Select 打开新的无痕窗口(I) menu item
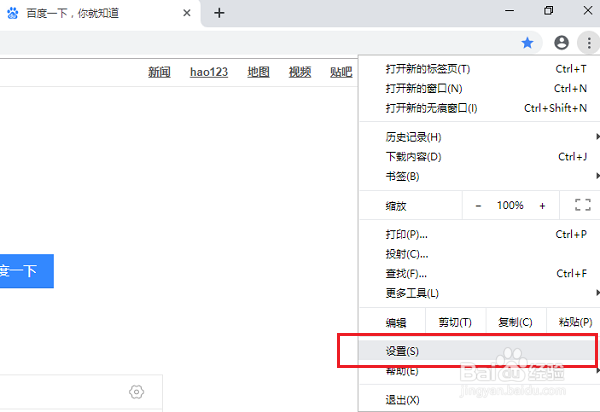The height and width of the screenshot is (412, 600). click(x=479, y=108)
